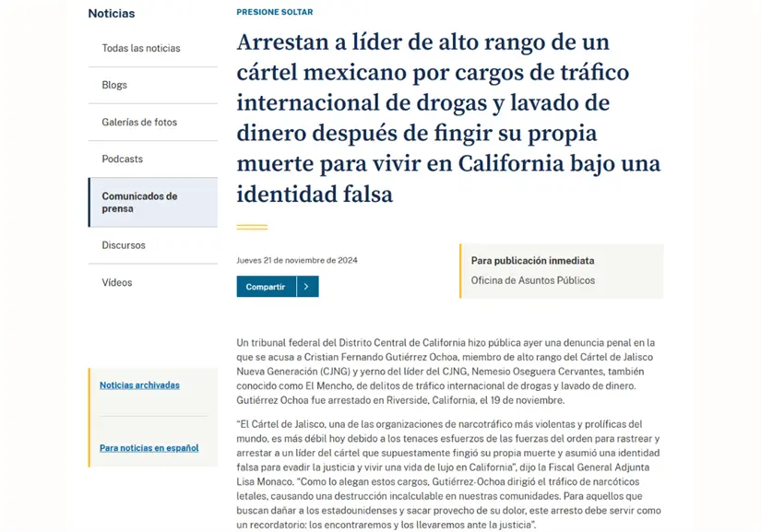Select the Comunicados de prensa item

(x=139, y=202)
